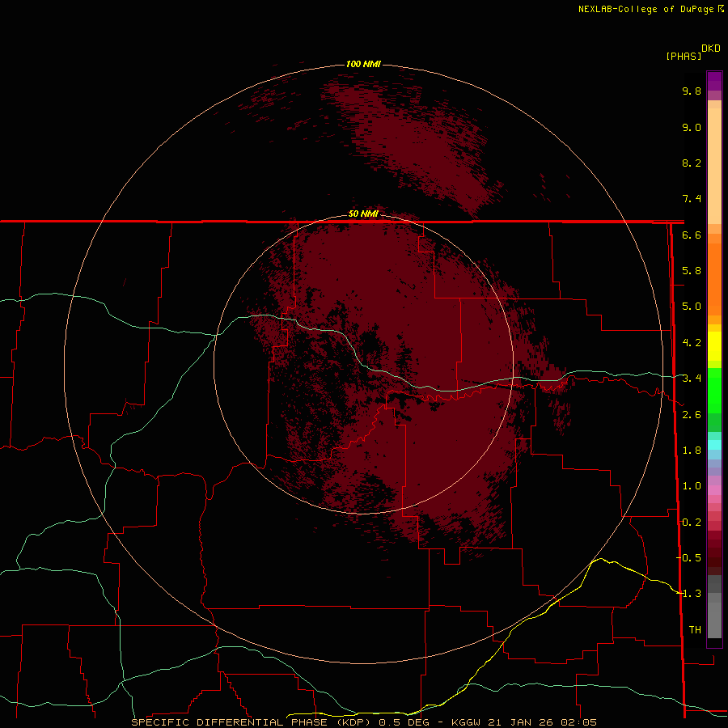Viewport: 728px width, 728px height.
Task: Click the 0.5 DEG elevation angle in the caption
Action: 404,722
